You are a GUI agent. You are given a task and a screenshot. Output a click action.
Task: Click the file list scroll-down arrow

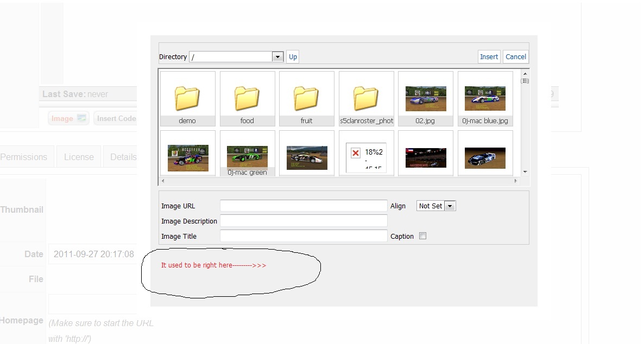tap(525, 172)
